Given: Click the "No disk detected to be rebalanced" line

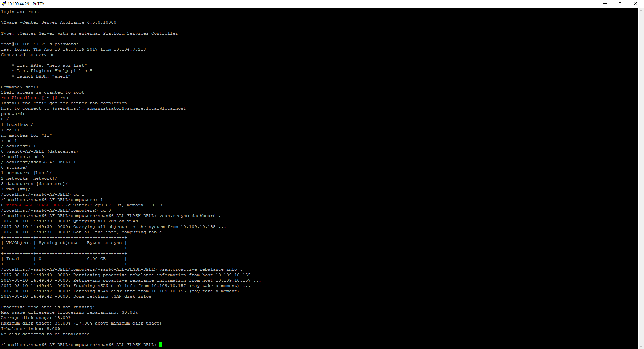Looking at the screenshot, I should click(x=45, y=334).
